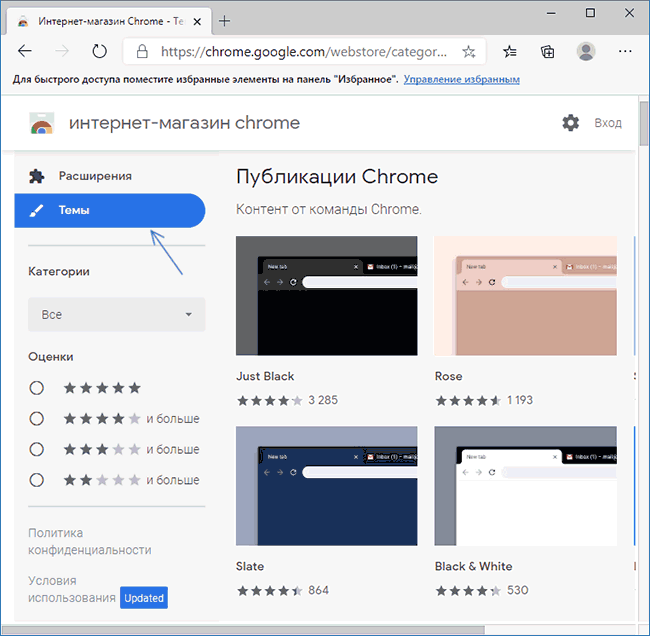Viewport: 650px width, 636px height.
Task: Click the horizontal page scrollbar
Action: 243,630
